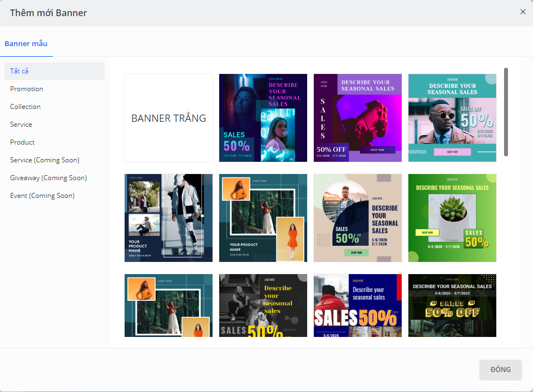The image size is (533, 392).
Task: Select navy streetwear product name template
Action: click(169, 218)
